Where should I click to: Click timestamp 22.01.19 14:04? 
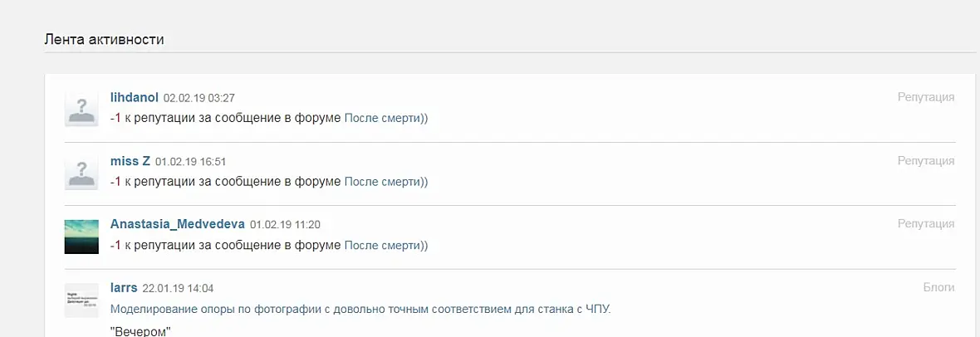tap(178, 289)
